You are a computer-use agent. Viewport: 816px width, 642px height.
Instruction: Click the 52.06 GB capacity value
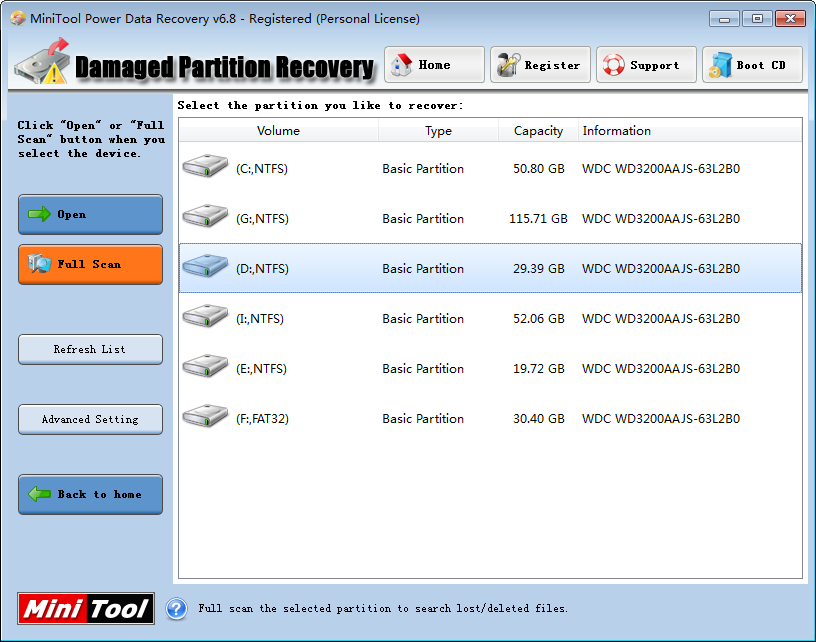(x=539, y=318)
